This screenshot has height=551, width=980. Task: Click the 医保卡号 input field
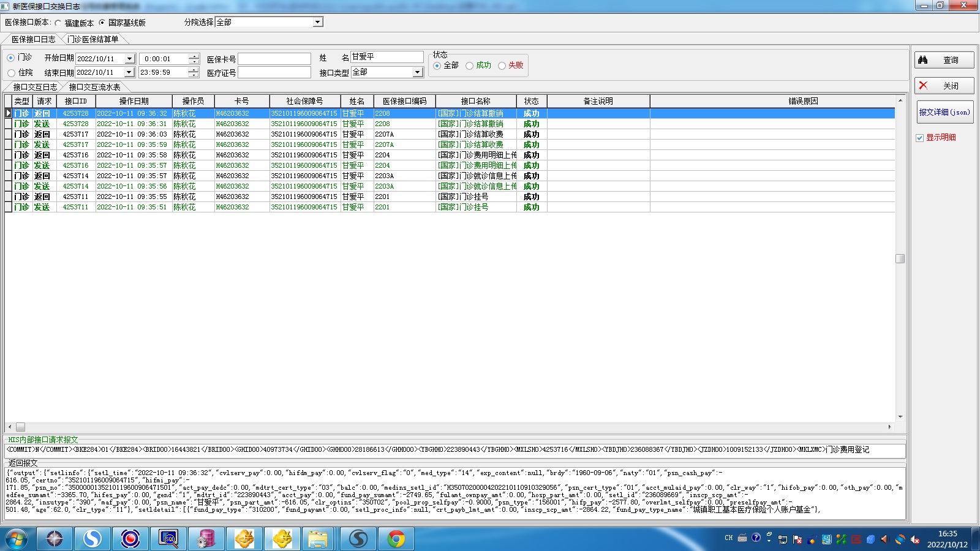coord(274,59)
